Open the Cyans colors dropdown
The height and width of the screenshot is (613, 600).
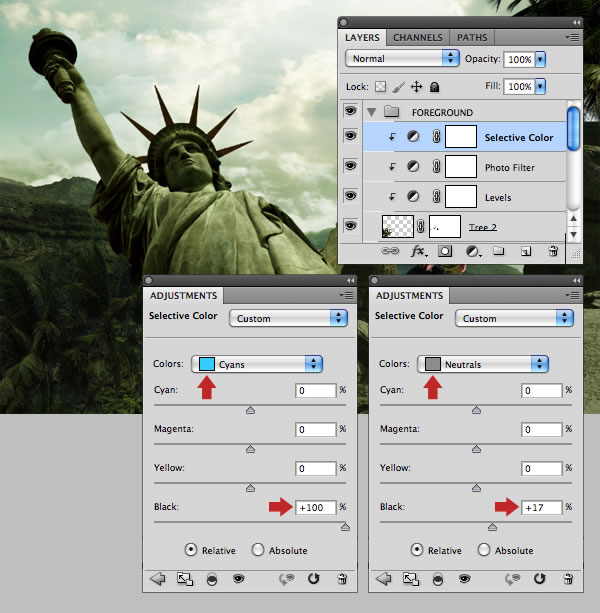[257, 364]
